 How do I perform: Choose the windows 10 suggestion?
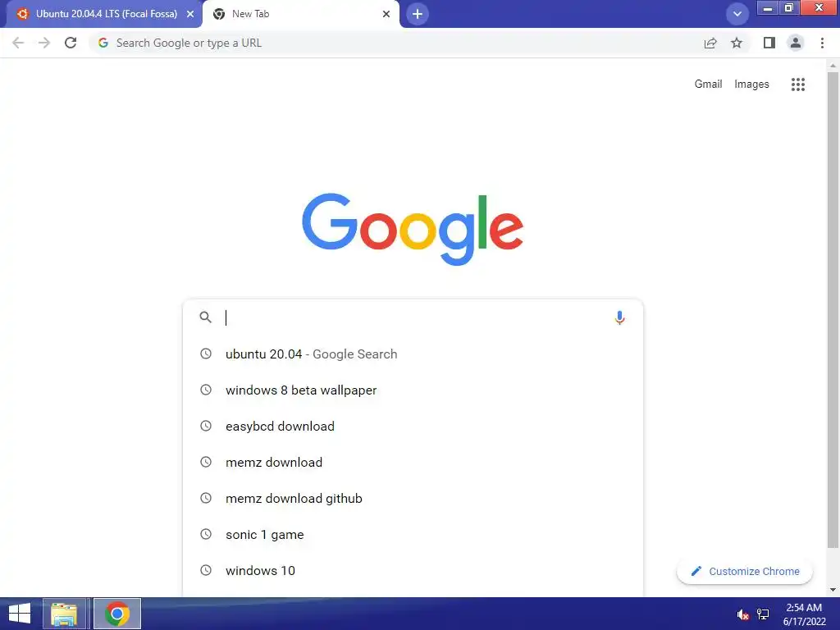(413, 570)
